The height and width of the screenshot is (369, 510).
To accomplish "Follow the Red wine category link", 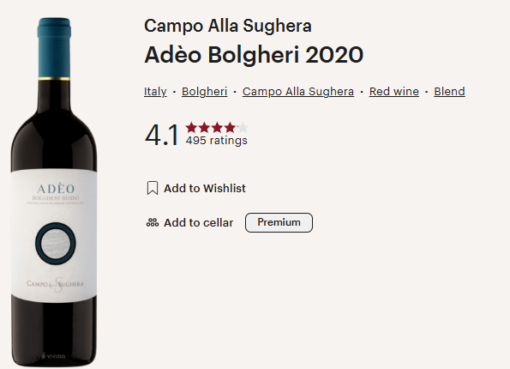I will (x=394, y=91).
